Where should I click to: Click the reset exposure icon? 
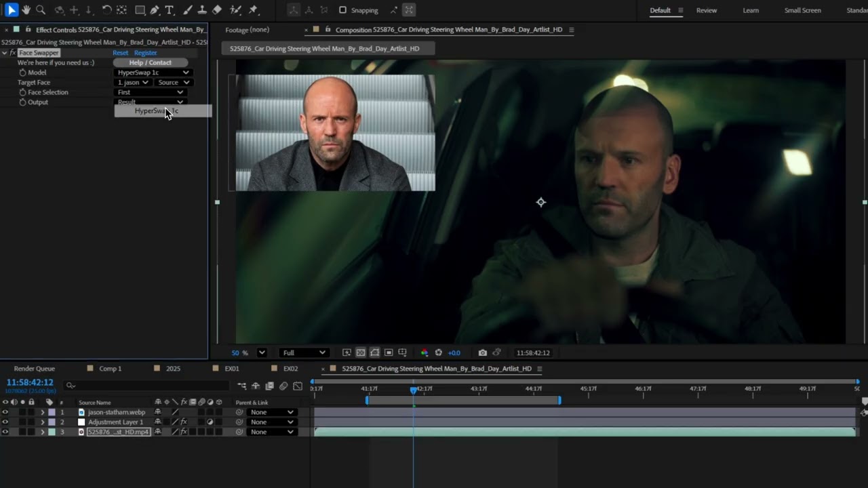439,352
